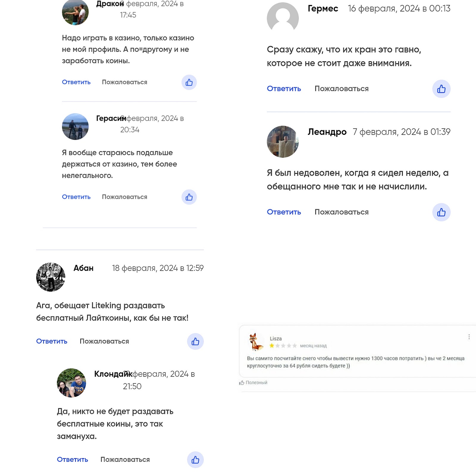The width and height of the screenshot is (476, 476).
Task: Open Абан's black-and-white avatar
Action: click(x=51, y=277)
